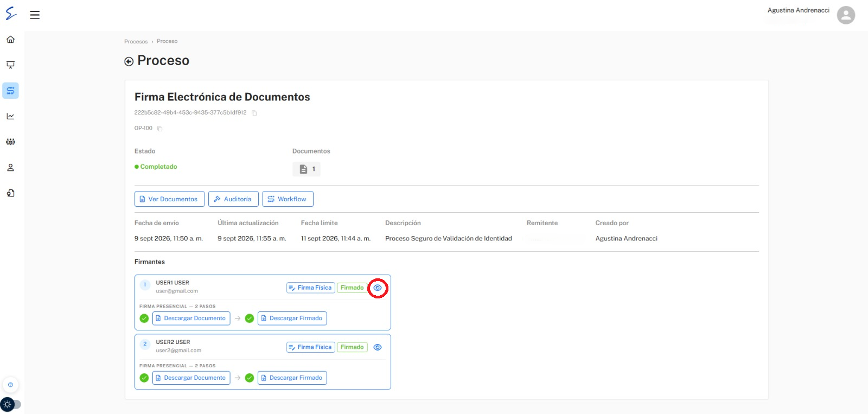Toggle the light/dark theme switch

(11, 404)
